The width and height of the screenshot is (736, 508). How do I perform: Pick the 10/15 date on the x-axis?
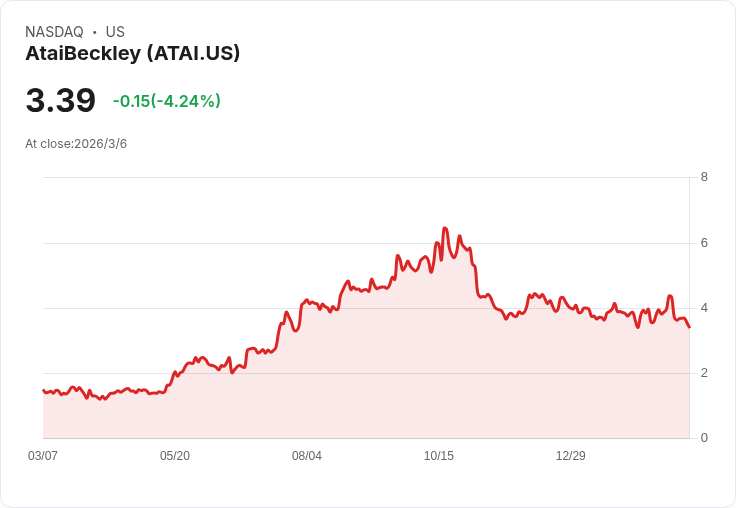click(x=439, y=456)
